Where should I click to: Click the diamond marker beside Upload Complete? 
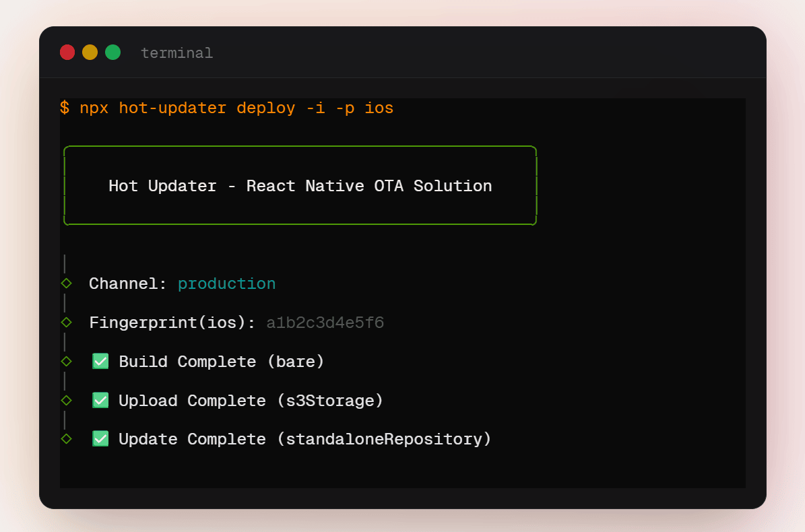(66, 400)
